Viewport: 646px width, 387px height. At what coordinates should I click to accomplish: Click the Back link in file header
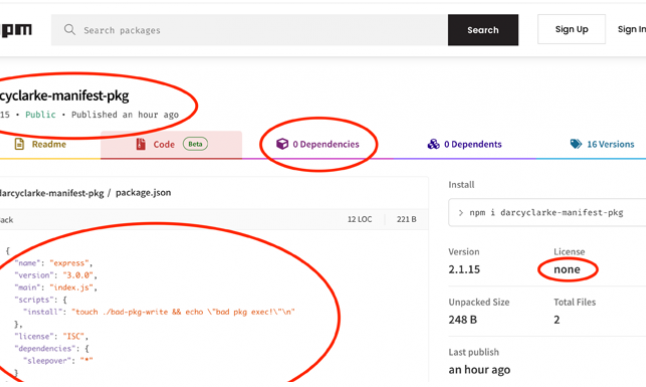[7, 220]
